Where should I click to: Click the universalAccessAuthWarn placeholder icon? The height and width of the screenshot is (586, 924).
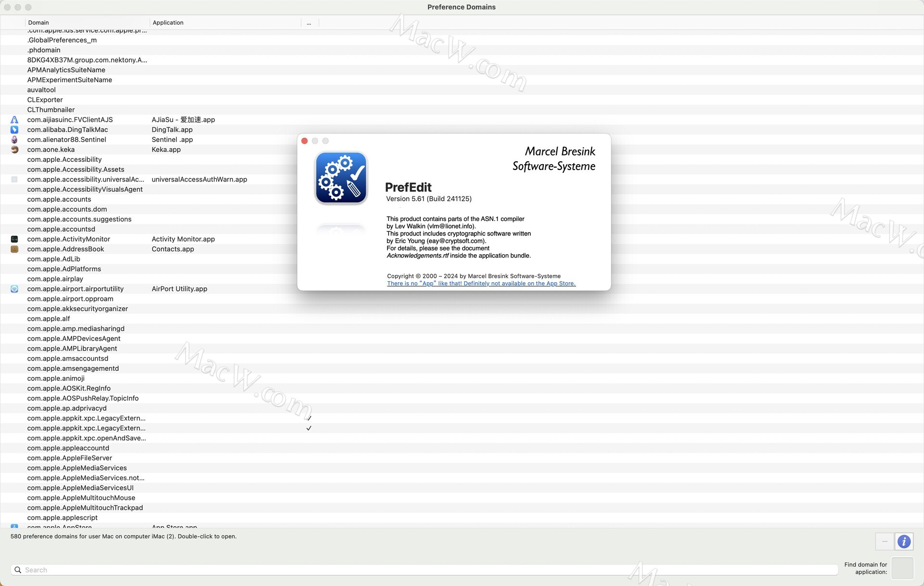[14, 180]
